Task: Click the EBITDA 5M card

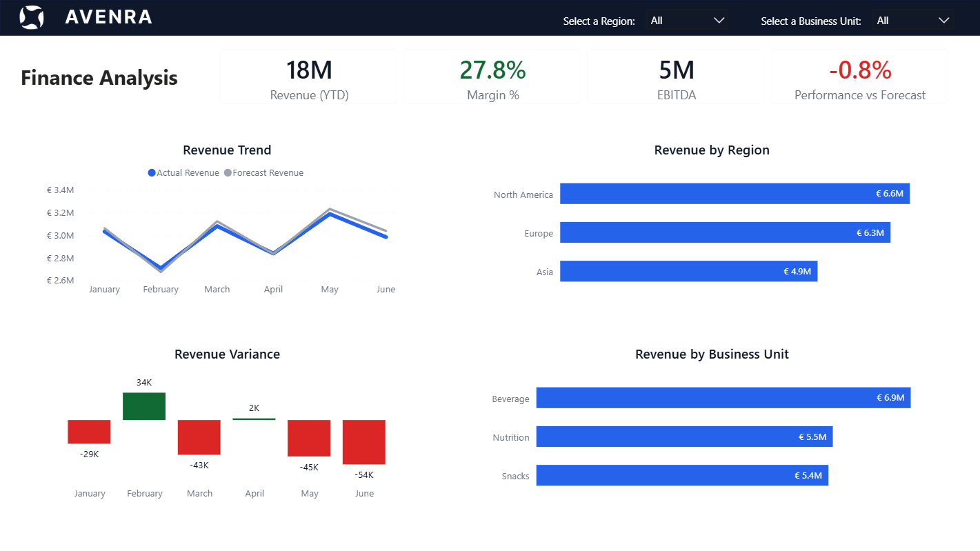Action: coord(676,77)
